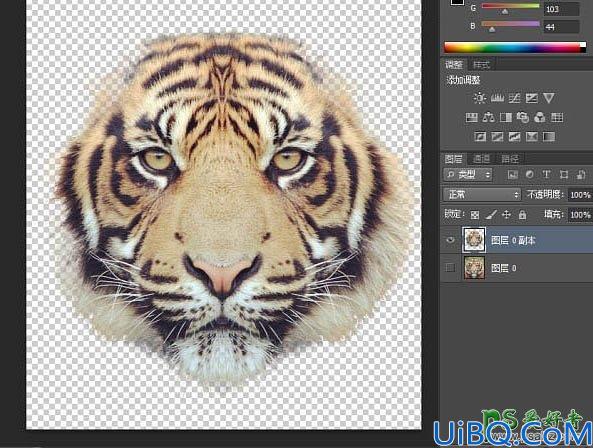Screen dimensions: 593x448
Task: Add a Black & White adjustment
Action: pyautogui.click(x=506, y=118)
